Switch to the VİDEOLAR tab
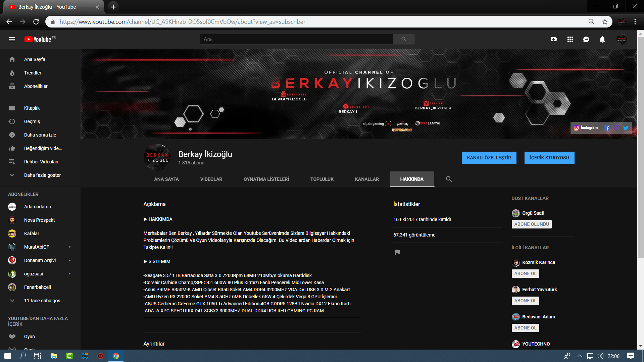The width and height of the screenshot is (644, 362). 211,179
